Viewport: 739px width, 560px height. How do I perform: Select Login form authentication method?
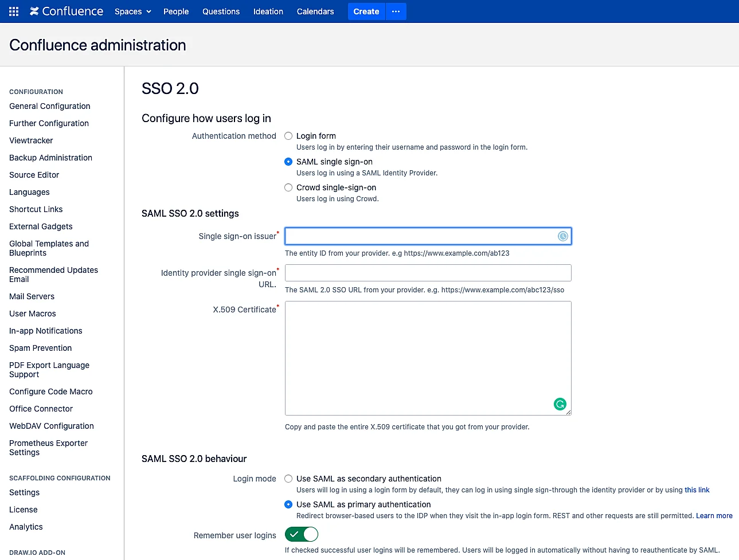[288, 136]
